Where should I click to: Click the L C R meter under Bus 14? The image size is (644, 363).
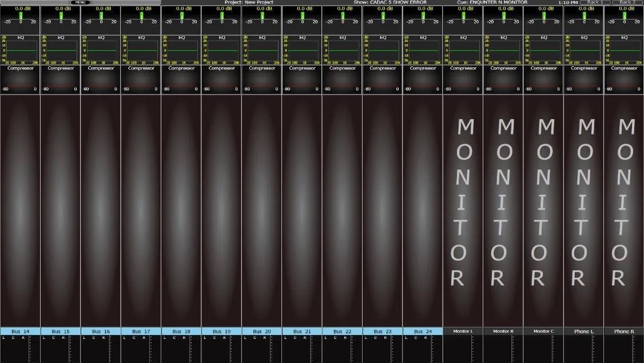coord(20,349)
